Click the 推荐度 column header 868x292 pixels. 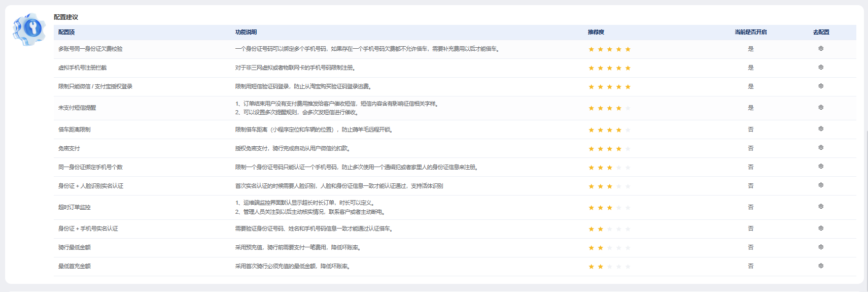596,32
